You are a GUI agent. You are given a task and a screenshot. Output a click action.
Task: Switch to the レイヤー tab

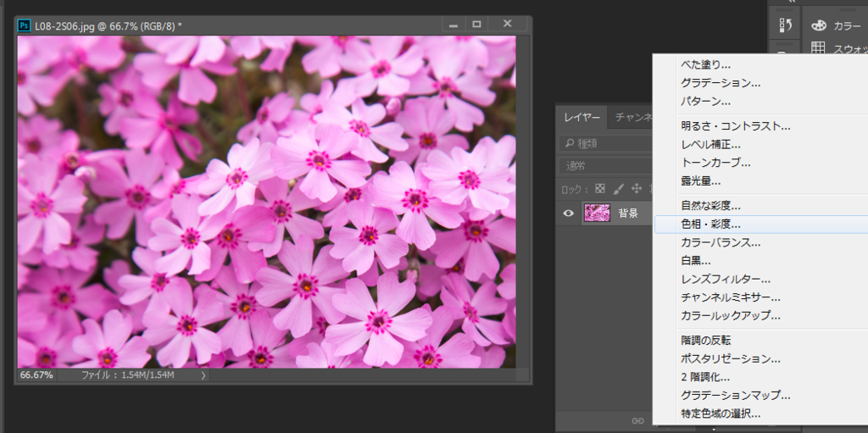(x=581, y=118)
